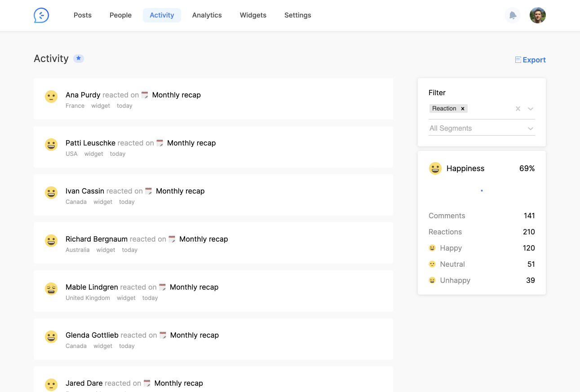
Task: Select the Happy reactions row in stats
Action: tap(482, 248)
